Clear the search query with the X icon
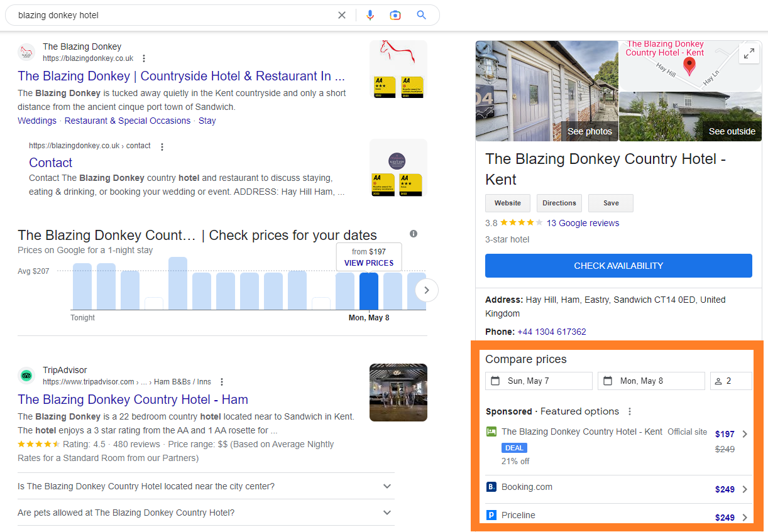The width and height of the screenshot is (768, 532). coord(342,14)
